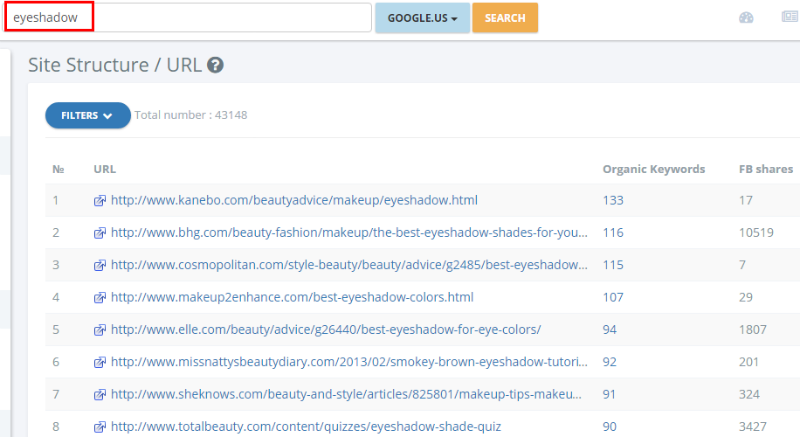The width and height of the screenshot is (800, 437).
Task: Select the organic keywords value 133
Action: pos(613,200)
